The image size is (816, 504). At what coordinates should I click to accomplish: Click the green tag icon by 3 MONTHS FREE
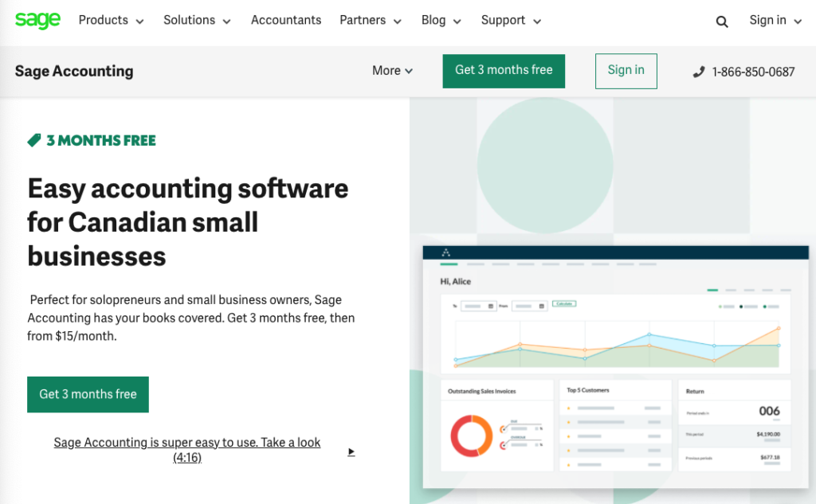click(x=33, y=140)
